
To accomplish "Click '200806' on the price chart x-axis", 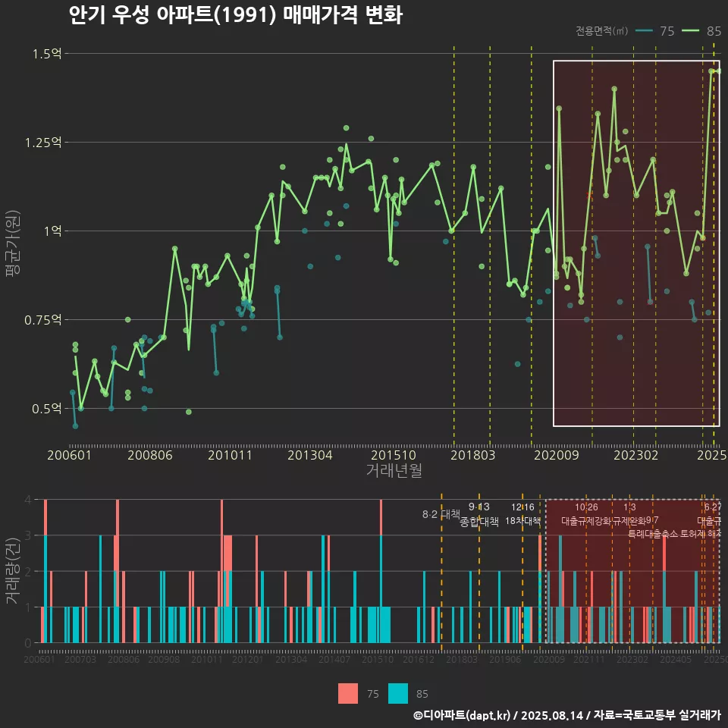I will 150,455.
